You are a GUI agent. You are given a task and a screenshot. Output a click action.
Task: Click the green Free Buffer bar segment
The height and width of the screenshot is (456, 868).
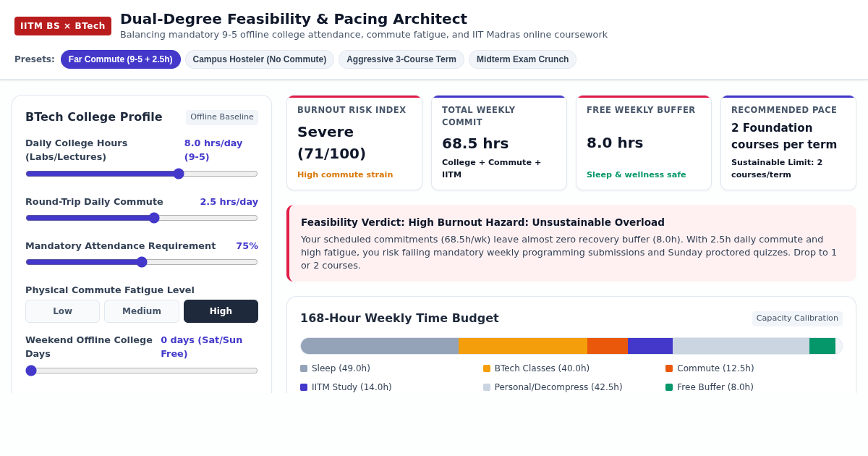click(x=822, y=346)
